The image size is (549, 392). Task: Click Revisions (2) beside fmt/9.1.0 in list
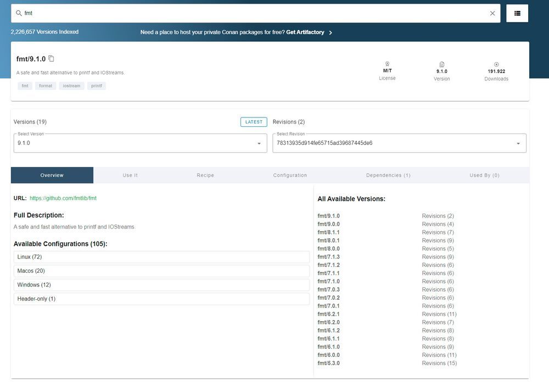coord(438,216)
